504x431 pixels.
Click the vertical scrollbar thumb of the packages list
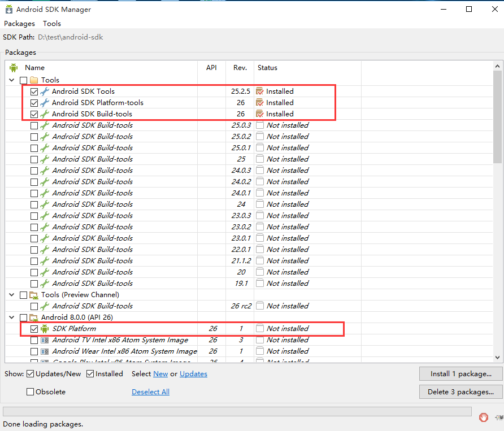497,117
